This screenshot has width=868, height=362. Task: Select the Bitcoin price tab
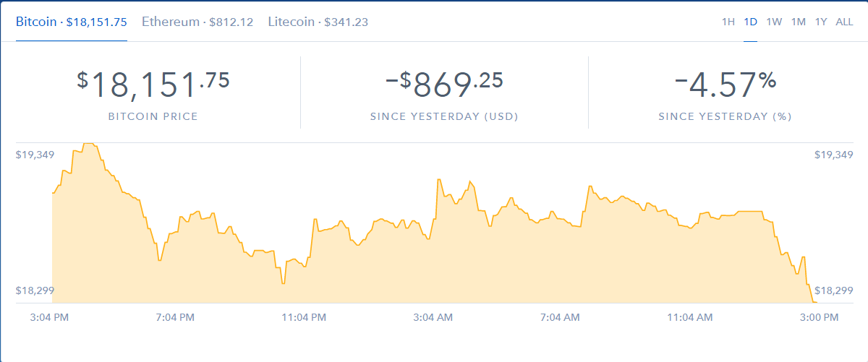[72, 22]
